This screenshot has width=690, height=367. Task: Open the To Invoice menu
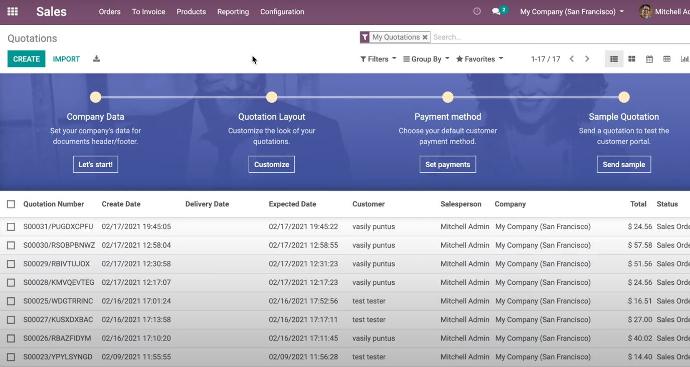(x=149, y=11)
